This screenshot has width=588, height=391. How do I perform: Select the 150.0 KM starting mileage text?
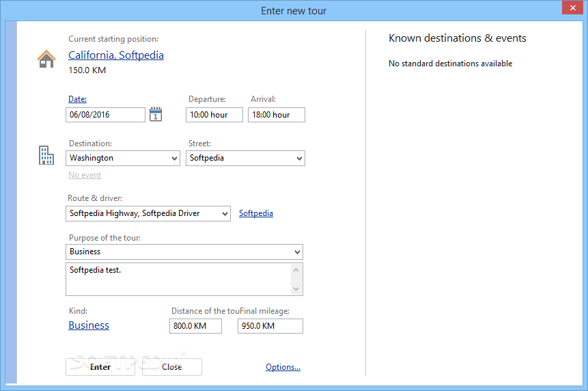[87, 70]
